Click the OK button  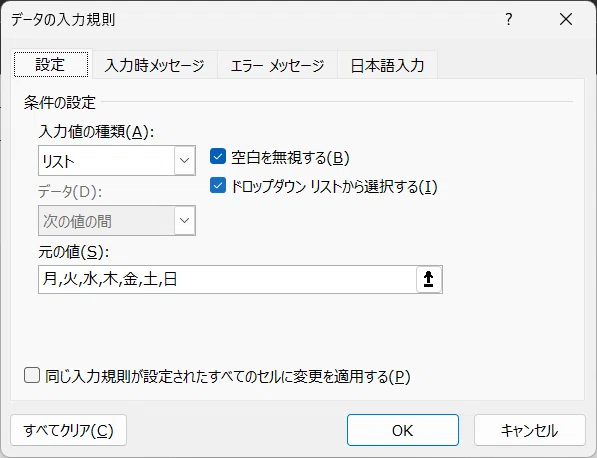[403, 430]
